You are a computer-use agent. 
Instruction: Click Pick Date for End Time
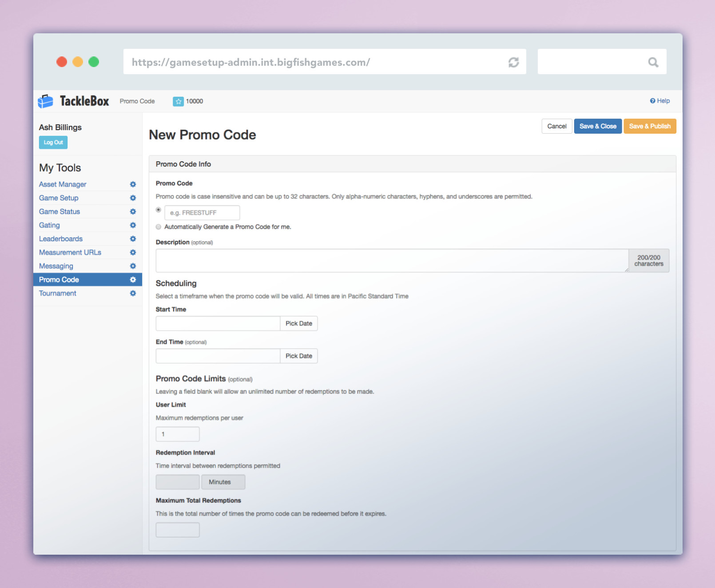(299, 356)
